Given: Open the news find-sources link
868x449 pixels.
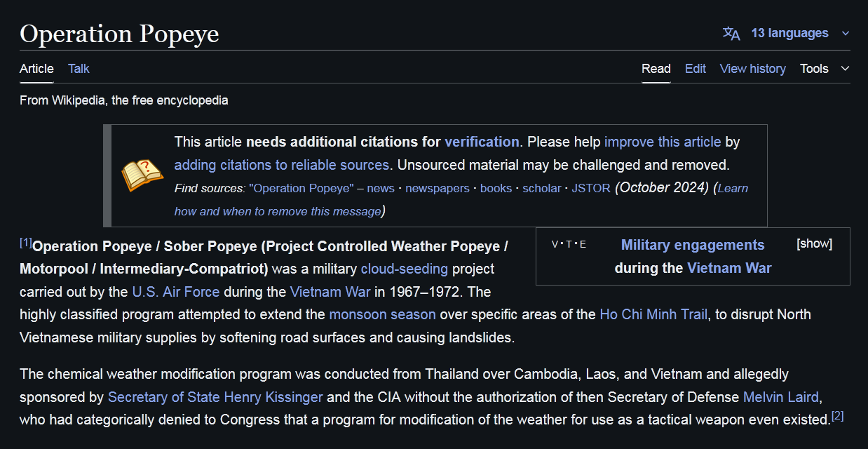Looking at the screenshot, I should pyautogui.click(x=381, y=188).
